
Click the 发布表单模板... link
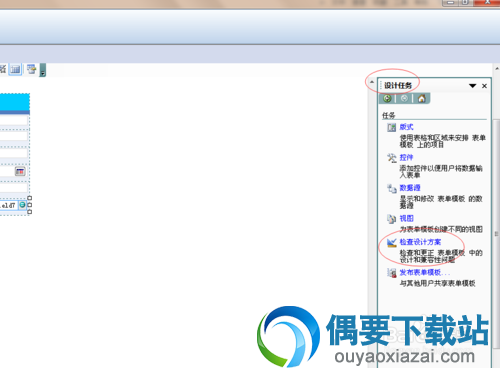pos(425,272)
